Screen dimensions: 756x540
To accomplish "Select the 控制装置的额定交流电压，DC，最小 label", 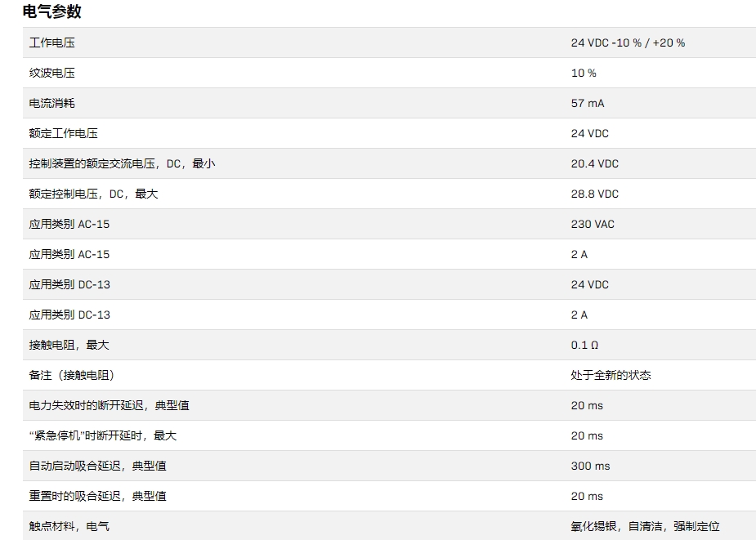I will [x=122, y=163].
